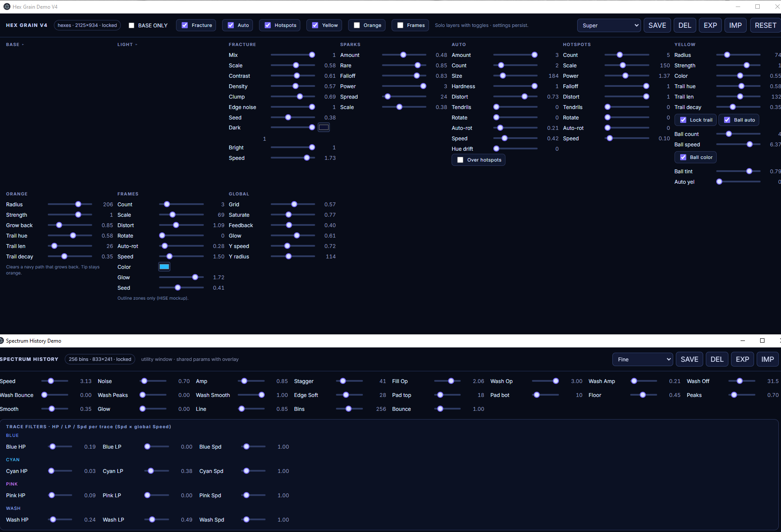Adjust the Cyan LP slider
This screenshot has width=781, height=532.
click(x=156, y=471)
